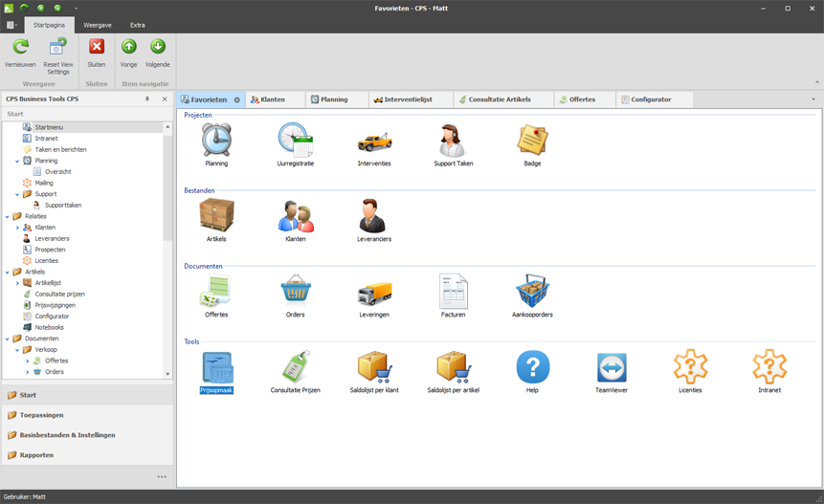Click the Vernieuwen refresh icon
The height and width of the screenshot is (504, 824).
tap(20, 48)
